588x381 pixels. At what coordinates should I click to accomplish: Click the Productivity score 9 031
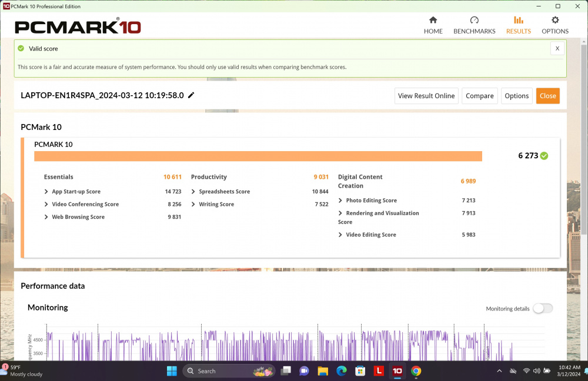pos(321,177)
